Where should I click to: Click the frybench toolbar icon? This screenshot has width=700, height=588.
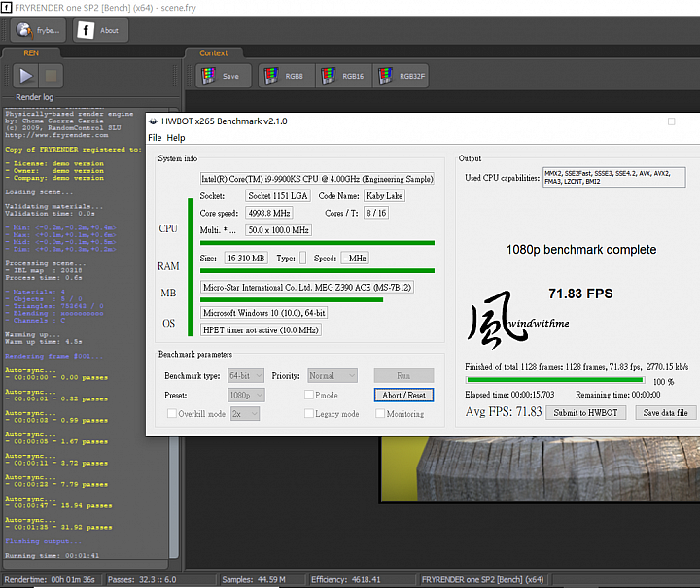click(38, 30)
